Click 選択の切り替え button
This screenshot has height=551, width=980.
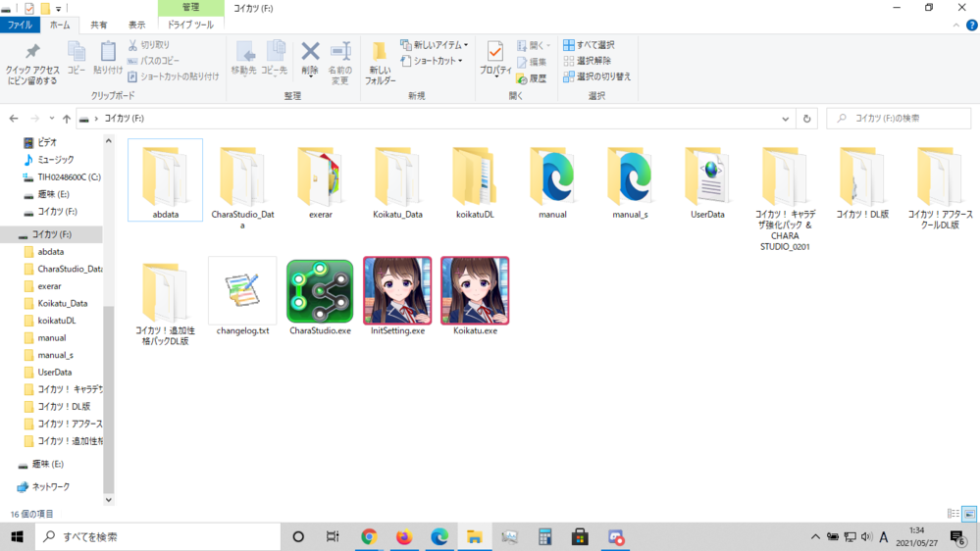click(596, 76)
